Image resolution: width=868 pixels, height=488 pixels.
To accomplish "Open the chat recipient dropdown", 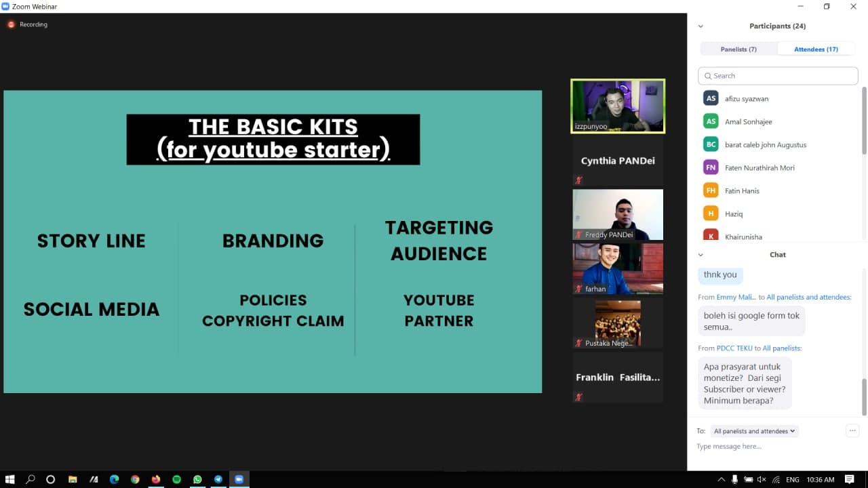I will [754, 431].
